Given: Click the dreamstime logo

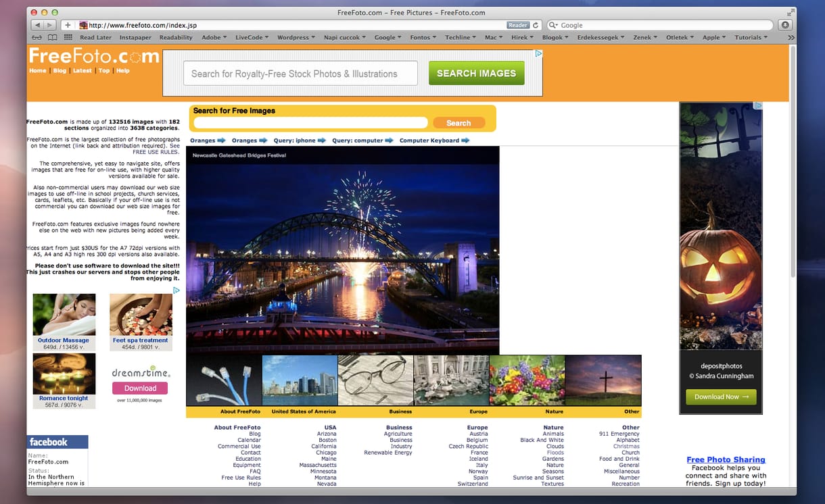Looking at the screenshot, I should (141, 372).
